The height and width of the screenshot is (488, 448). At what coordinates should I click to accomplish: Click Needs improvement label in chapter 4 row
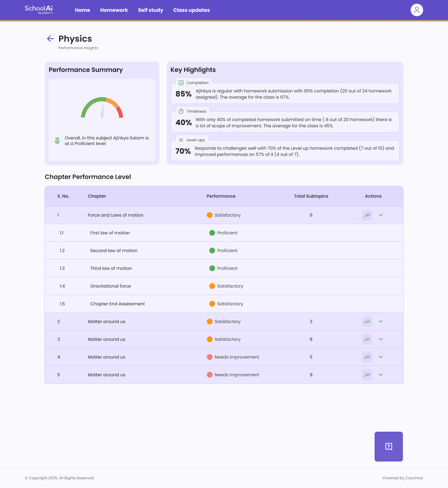tap(237, 357)
